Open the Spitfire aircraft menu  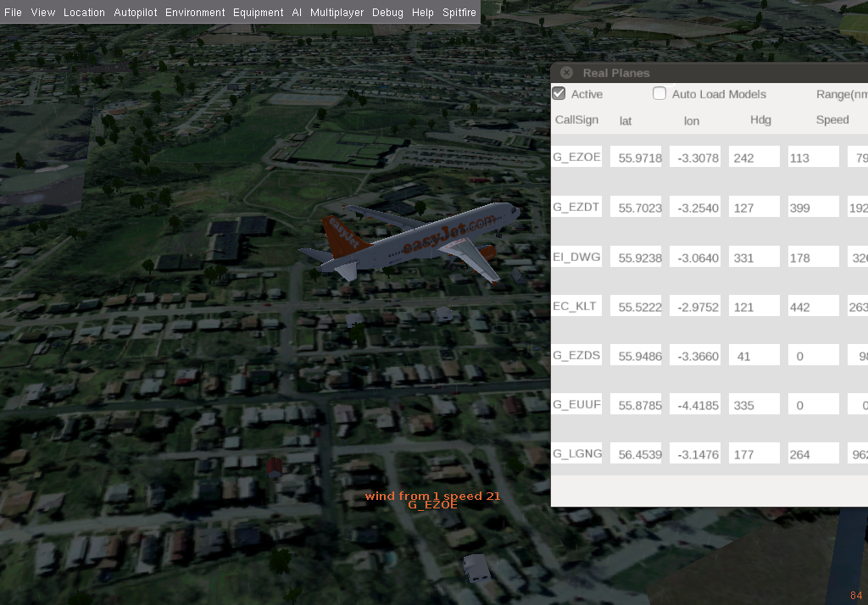click(x=459, y=13)
